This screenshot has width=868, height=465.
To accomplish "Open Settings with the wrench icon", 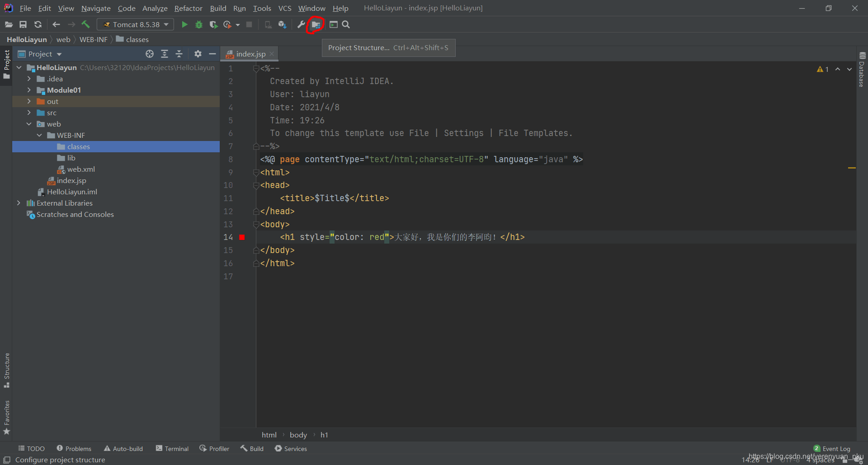I will click(301, 24).
